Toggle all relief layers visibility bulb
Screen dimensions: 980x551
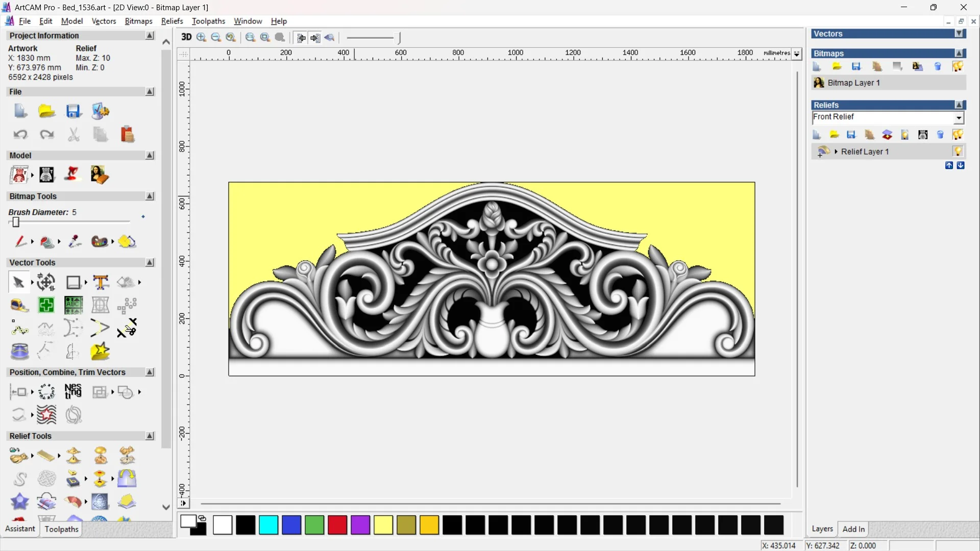(958, 135)
